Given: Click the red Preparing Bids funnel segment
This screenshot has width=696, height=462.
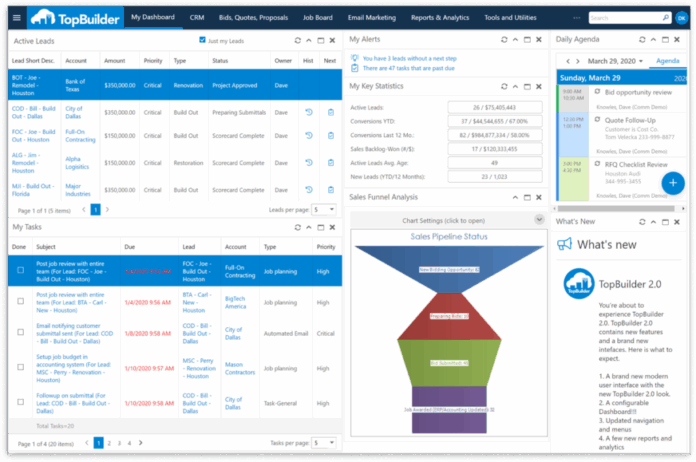Looking at the screenshot, I should click(x=449, y=316).
